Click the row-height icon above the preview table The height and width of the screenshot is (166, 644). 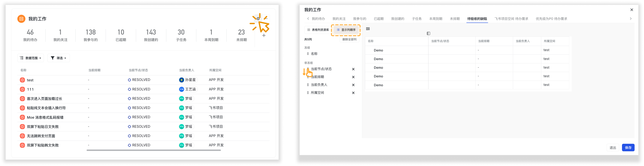pos(368,29)
